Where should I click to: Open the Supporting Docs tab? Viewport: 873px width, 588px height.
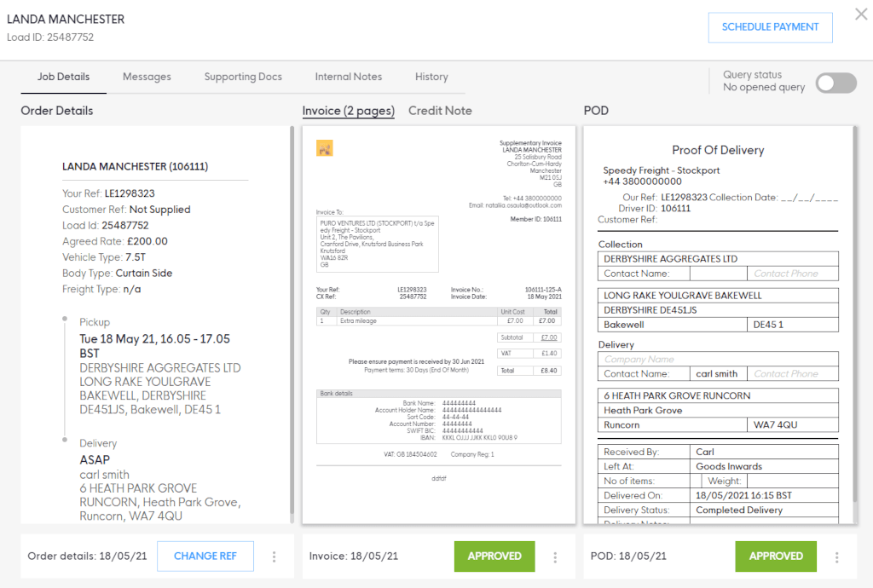pyautogui.click(x=243, y=77)
